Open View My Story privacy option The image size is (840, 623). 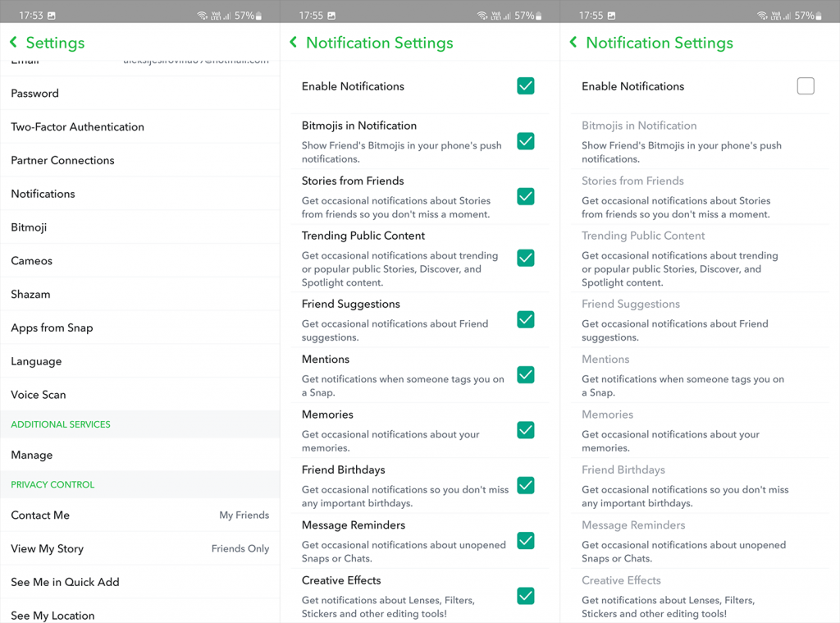tap(139, 548)
